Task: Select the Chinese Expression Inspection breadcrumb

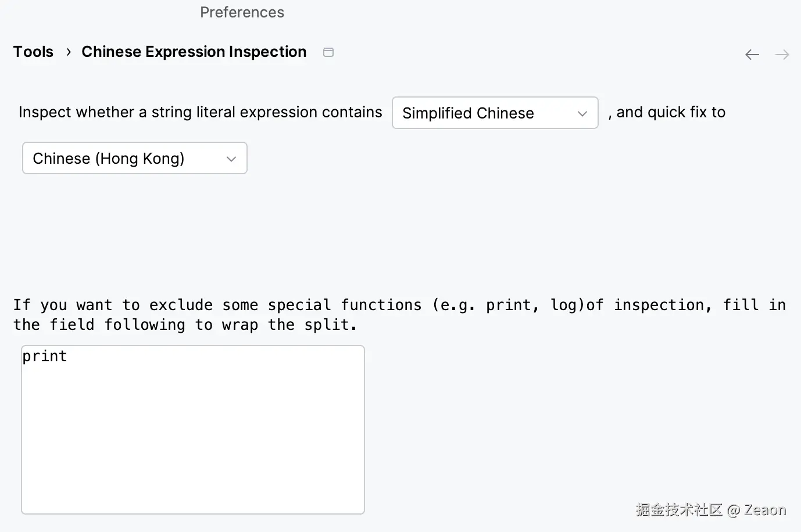Action: click(194, 52)
